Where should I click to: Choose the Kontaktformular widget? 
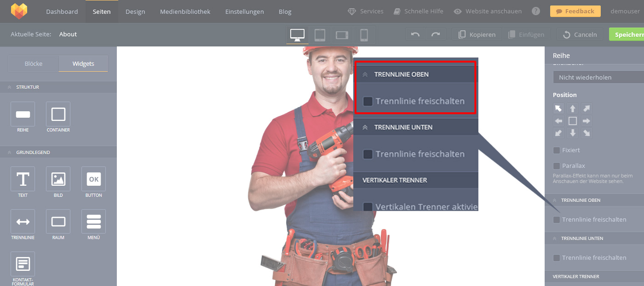[x=23, y=264]
